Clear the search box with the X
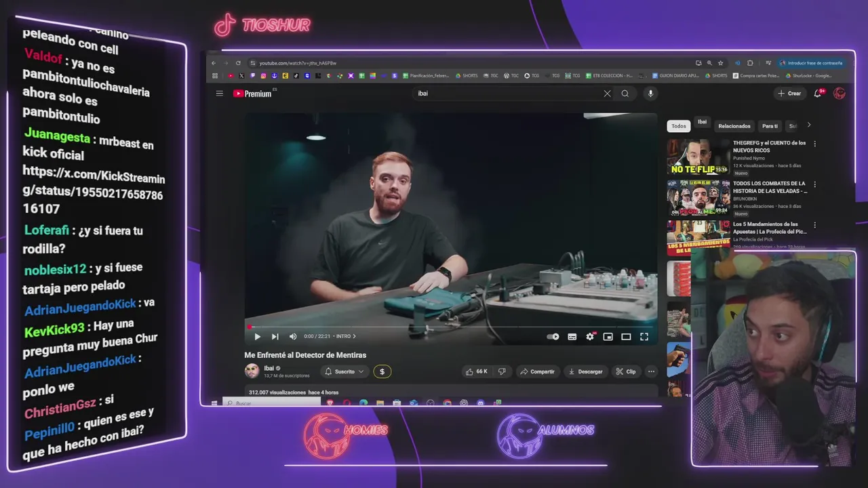The height and width of the screenshot is (488, 868). [x=607, y=94]
